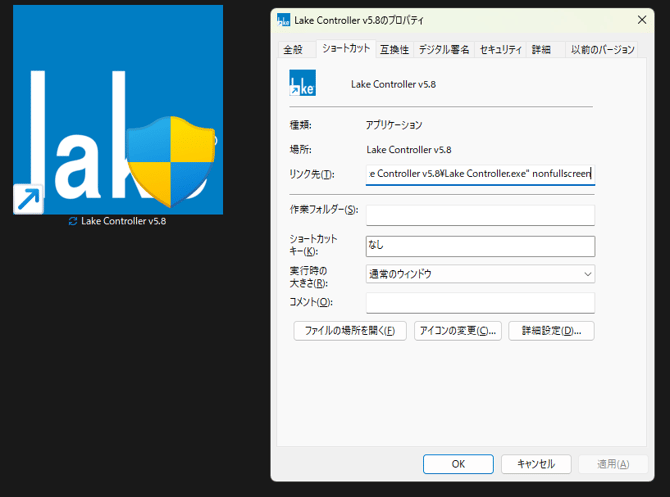Viewport: 670px width, 497px height.
Task: Click the 適用 apply button
Action: tap(613, 464)
